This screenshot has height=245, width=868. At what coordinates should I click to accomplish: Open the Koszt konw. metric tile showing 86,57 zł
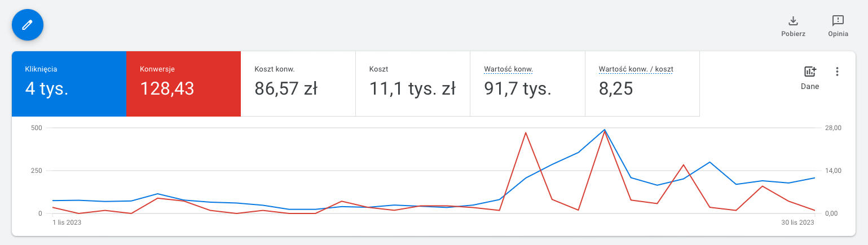(x=298, y=84)
